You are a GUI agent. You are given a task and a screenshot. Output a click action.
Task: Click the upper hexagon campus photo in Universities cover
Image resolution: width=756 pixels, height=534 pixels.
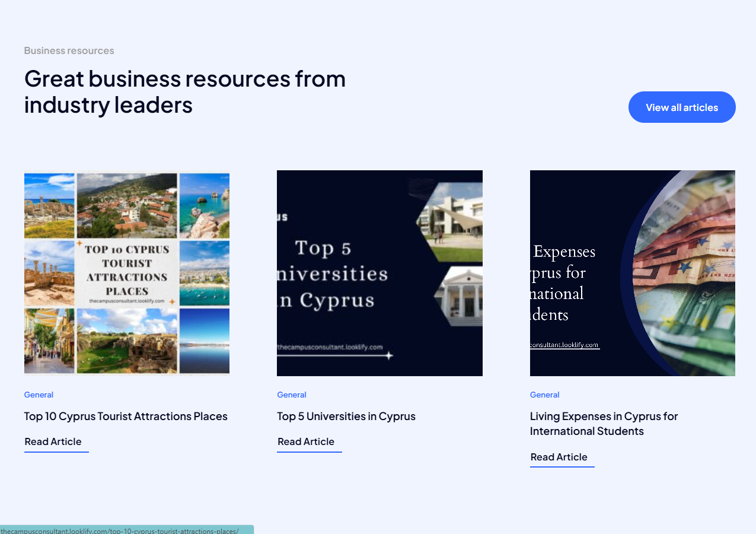pos(452,221)
